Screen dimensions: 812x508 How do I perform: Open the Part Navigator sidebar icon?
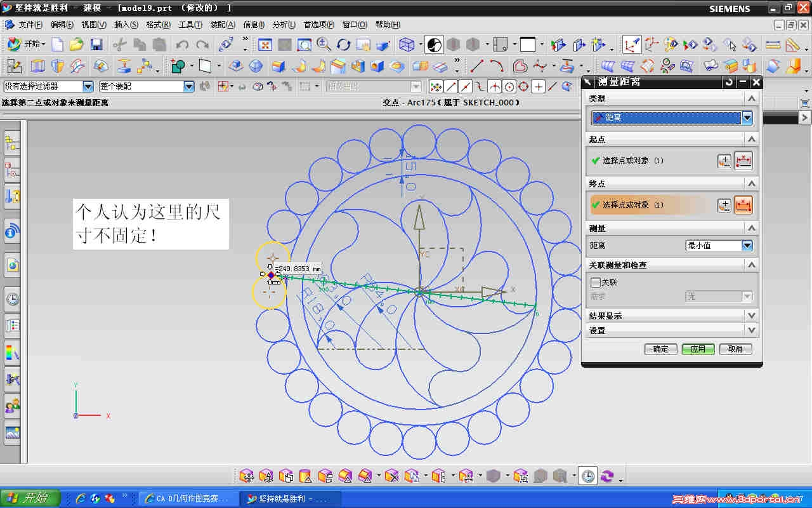click(x=13, y=170)
